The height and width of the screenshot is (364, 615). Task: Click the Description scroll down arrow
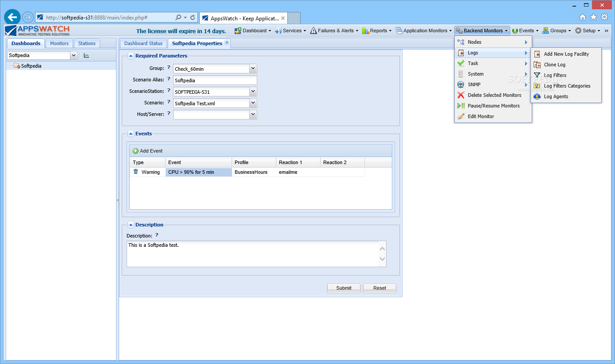coord(382,259)
